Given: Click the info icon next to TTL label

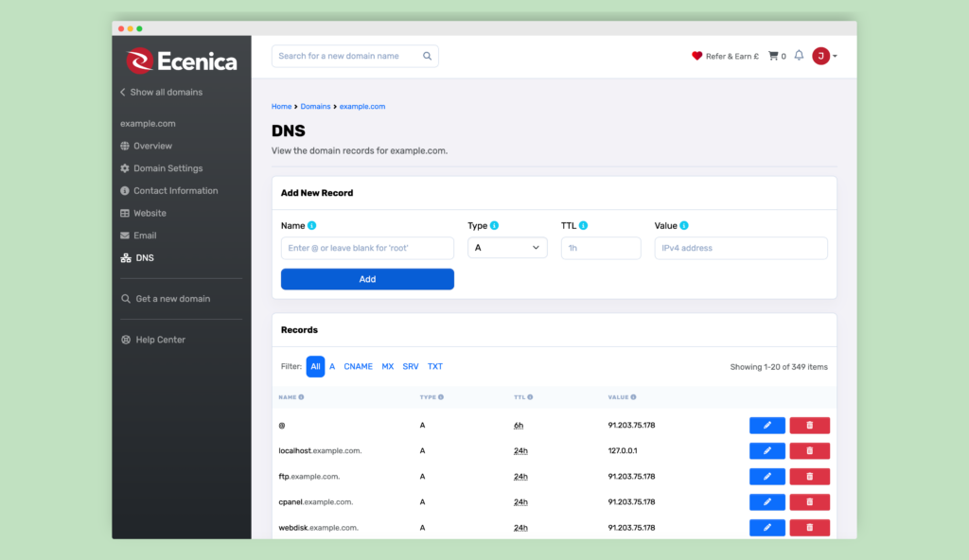Looking at the screenshot, I should [x=583, y=225].
